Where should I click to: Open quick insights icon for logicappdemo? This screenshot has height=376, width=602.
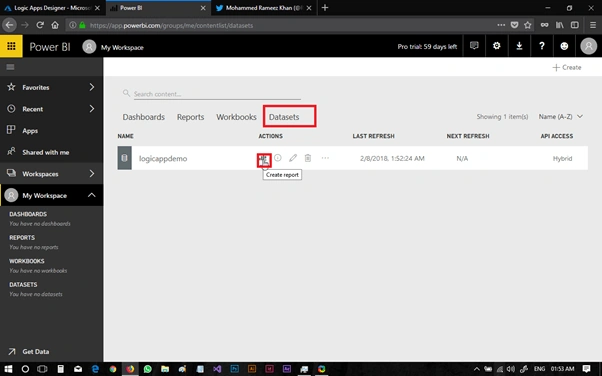click(278, 158)
